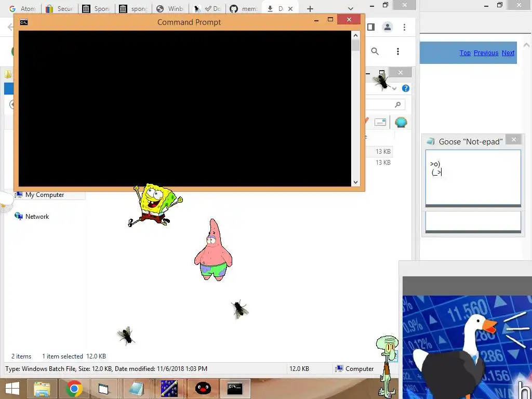532x399 pixels.
Task: Follow the Previous link
Action: point(486,53)
